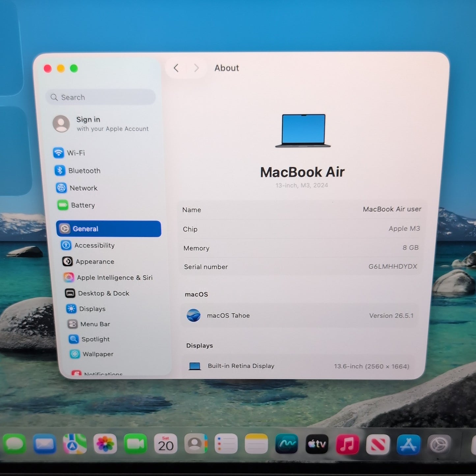Open Music from the Dock
Viewport: 476px width, 476px height.
point(347,444)
